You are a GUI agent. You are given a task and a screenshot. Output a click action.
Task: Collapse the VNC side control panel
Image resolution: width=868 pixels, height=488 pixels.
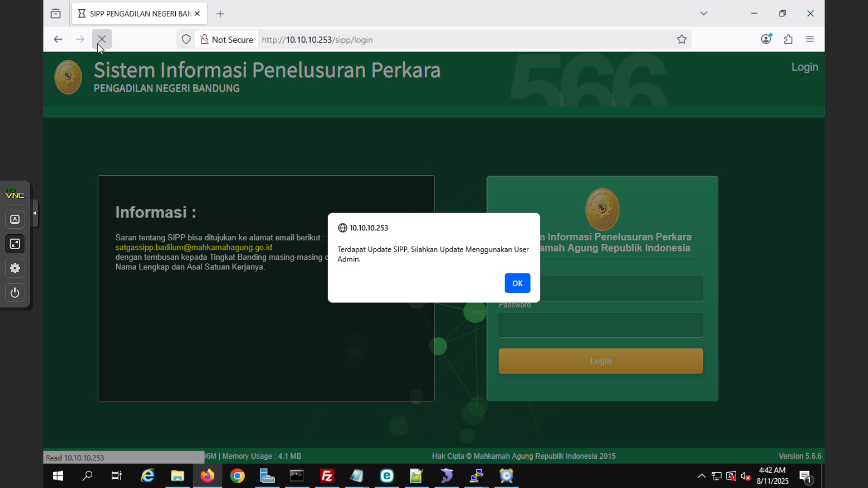[x=35, y=213]
